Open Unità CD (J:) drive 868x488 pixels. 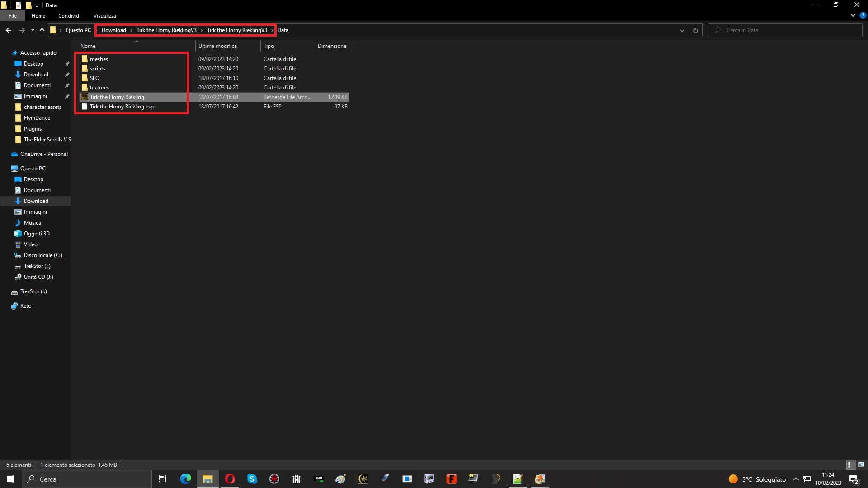38,277
